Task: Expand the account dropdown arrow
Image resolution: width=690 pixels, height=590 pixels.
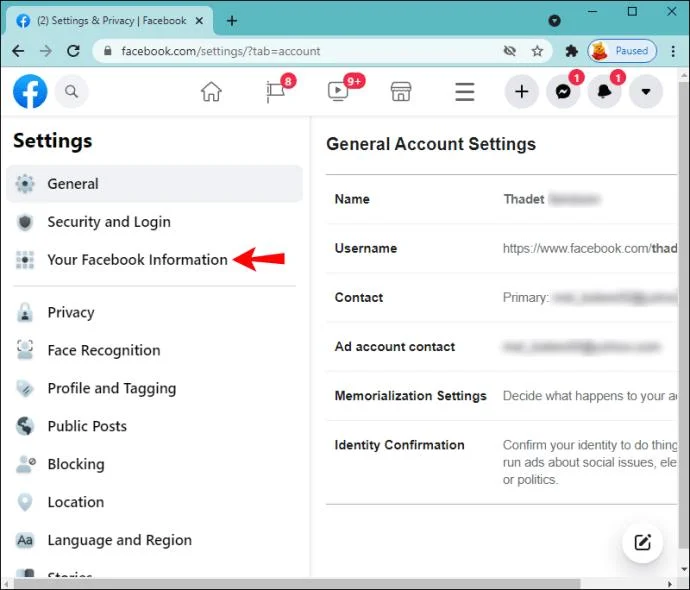Action: (646, 92)
